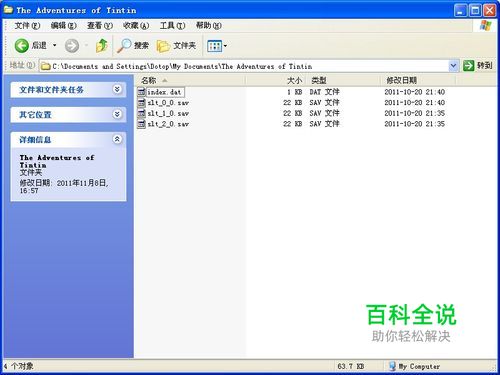Screen dimensions: 500x375
Task: Click the 4 个对象 status bar text
Action: click(x=19, y=366)
